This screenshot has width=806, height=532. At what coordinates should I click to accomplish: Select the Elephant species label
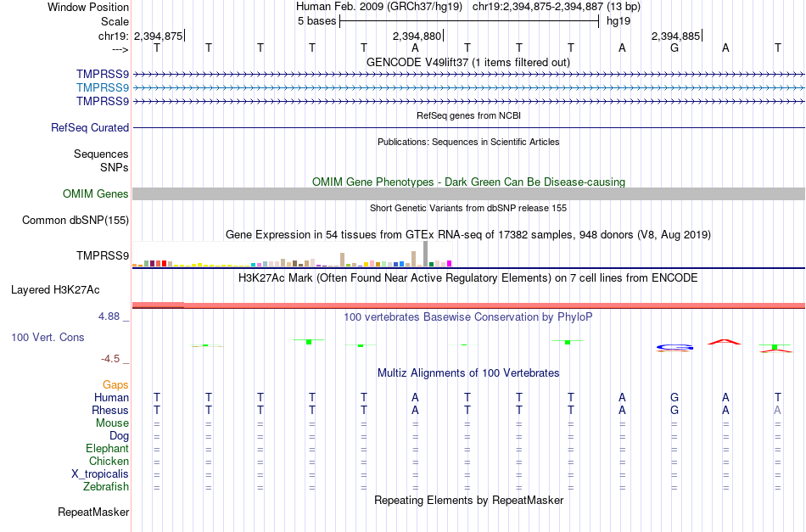107,448
